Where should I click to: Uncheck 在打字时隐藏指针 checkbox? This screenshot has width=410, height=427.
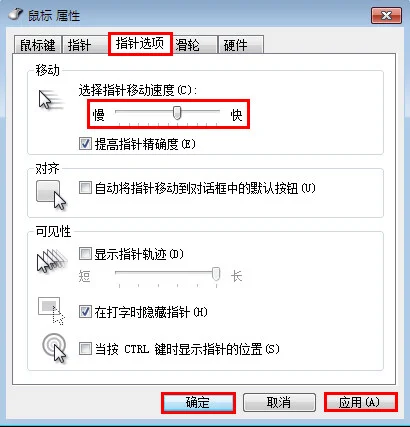click(x=85, y=312)
